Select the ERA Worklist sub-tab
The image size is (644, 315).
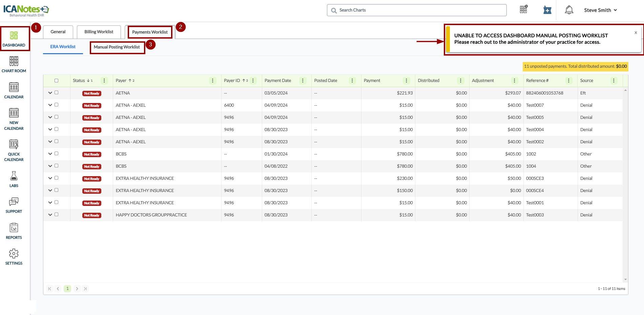[63, 47]
